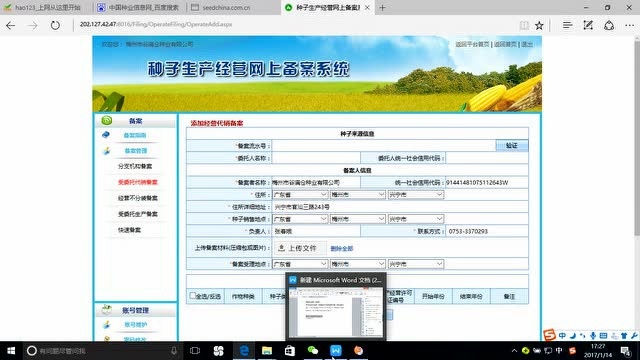
Task: Click the browser forward arrow
Action: 33,25
